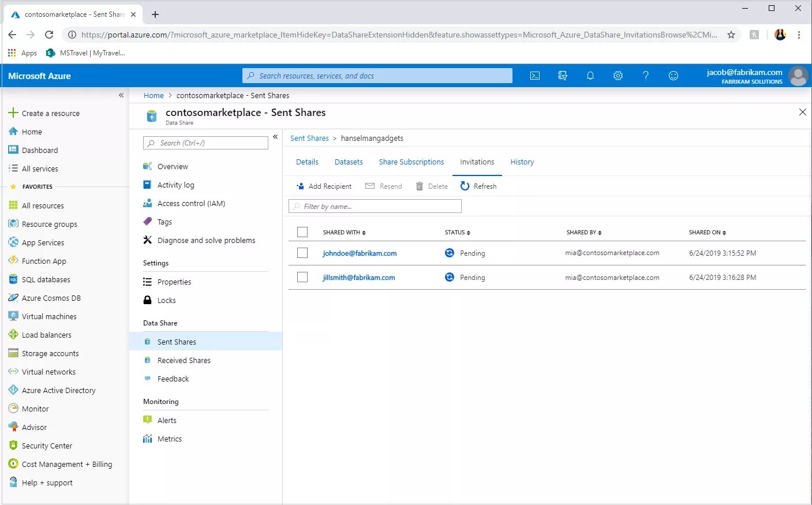Image resolution: width=812 pixels, height=505 pixels.
Task: Open notifications bell icon
Action: [x=590, y=76]
